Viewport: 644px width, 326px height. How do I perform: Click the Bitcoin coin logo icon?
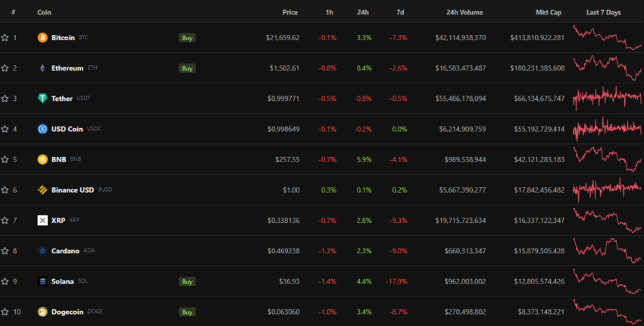[42, 37]
